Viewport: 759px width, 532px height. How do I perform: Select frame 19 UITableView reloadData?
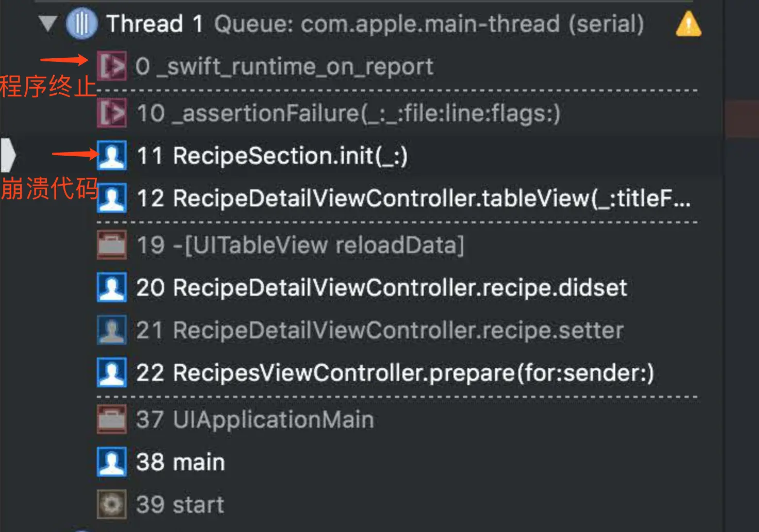pos(300,245)
